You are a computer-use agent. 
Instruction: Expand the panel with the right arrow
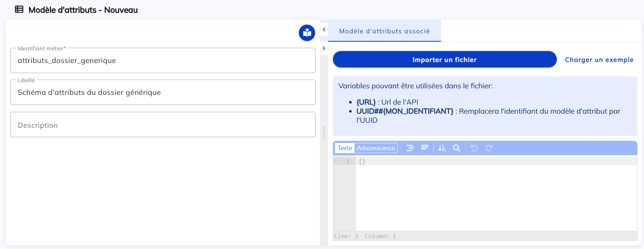click(x=324, y=48)
